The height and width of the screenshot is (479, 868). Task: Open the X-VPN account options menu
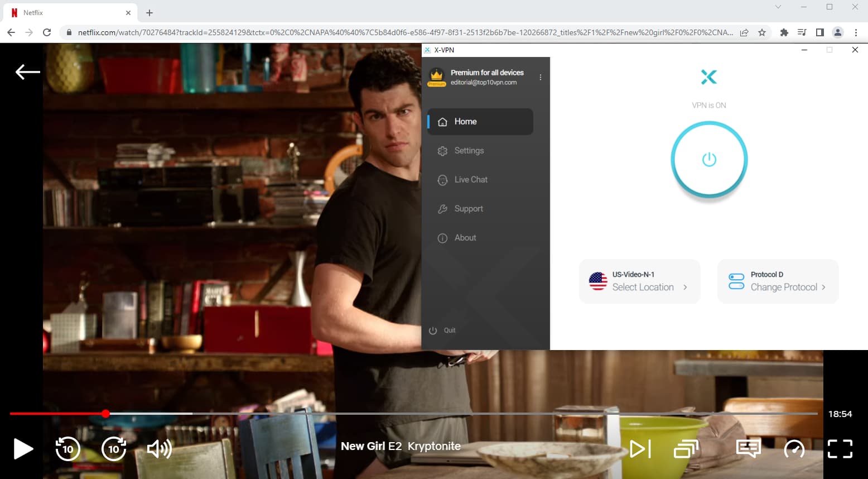tap(541, 78)
